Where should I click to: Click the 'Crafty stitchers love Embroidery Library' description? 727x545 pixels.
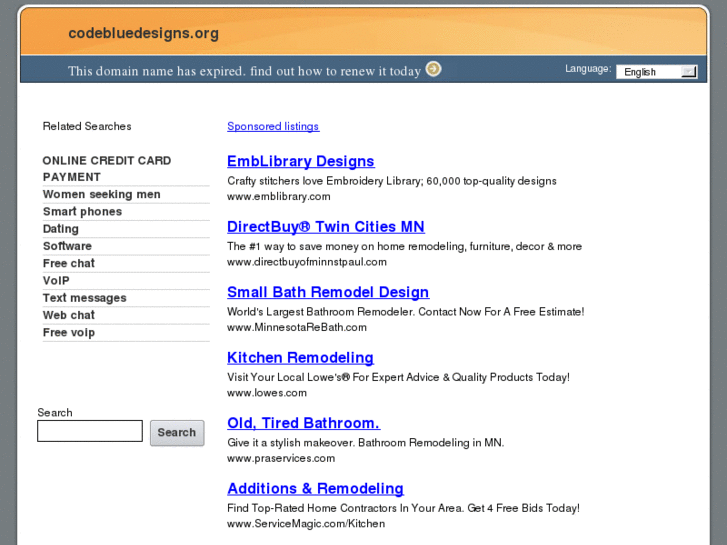click(x=392, y=181)
